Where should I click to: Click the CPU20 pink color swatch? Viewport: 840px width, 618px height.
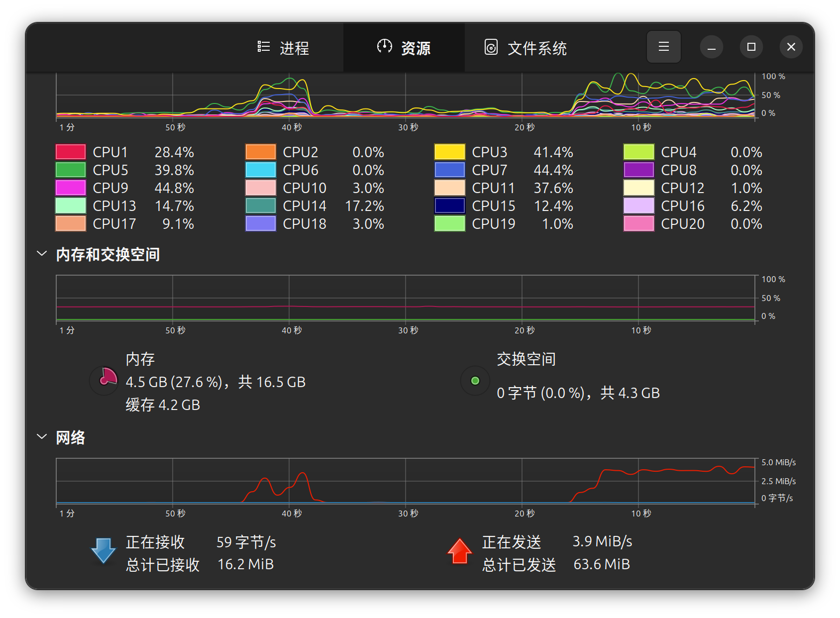[x=638, y=224]
